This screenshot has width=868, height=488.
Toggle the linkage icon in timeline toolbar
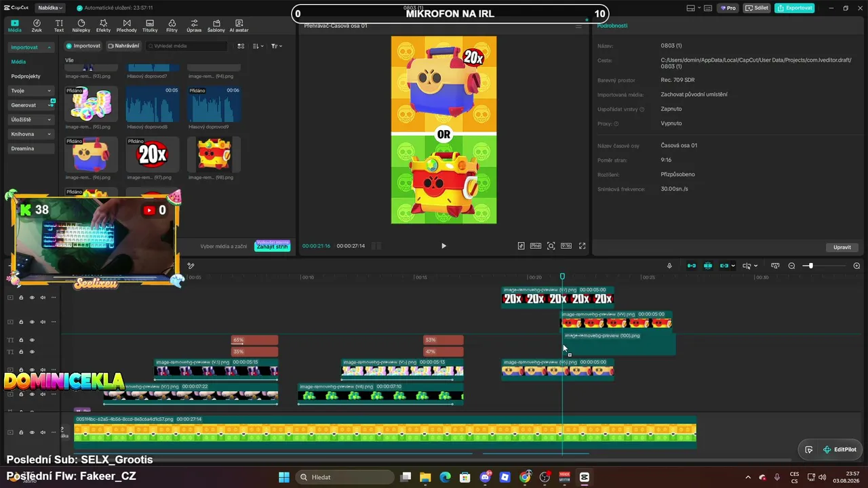[724, 266]
